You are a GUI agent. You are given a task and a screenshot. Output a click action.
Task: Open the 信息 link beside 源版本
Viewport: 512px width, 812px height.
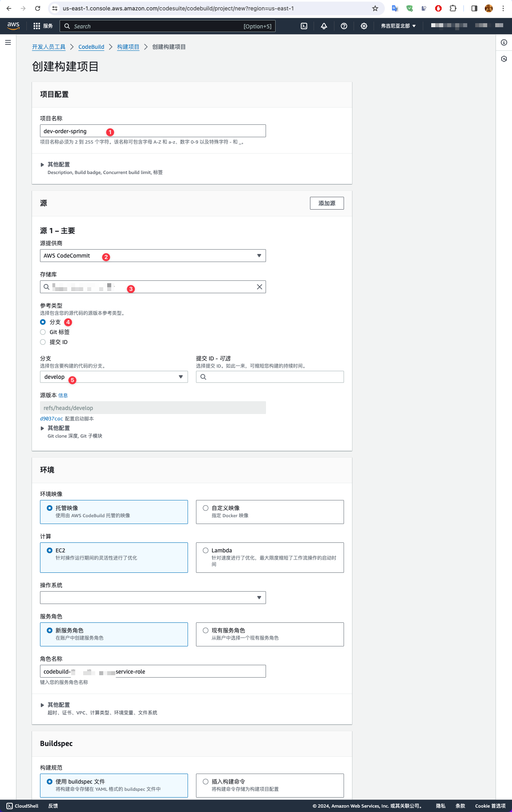(x=63, y=395)
